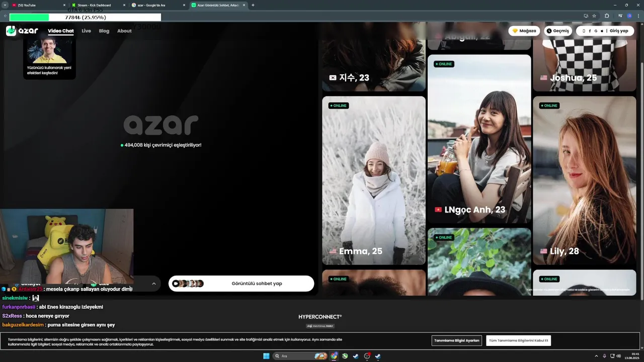Click the taskbar Ara search box
This screenshot has width=644, height=362.
click(x=300, y=356)
